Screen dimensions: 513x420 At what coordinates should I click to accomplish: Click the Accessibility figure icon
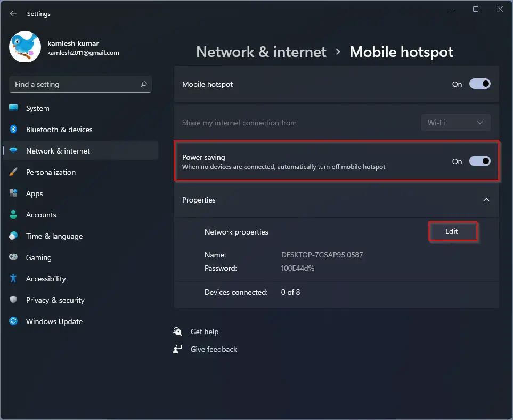click(13, 278)
